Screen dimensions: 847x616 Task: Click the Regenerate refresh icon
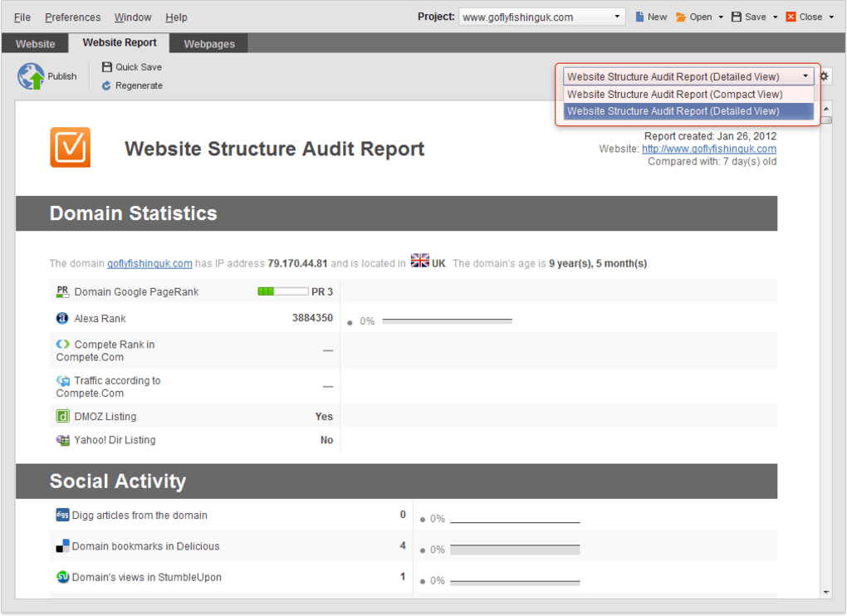pos(107,86)
